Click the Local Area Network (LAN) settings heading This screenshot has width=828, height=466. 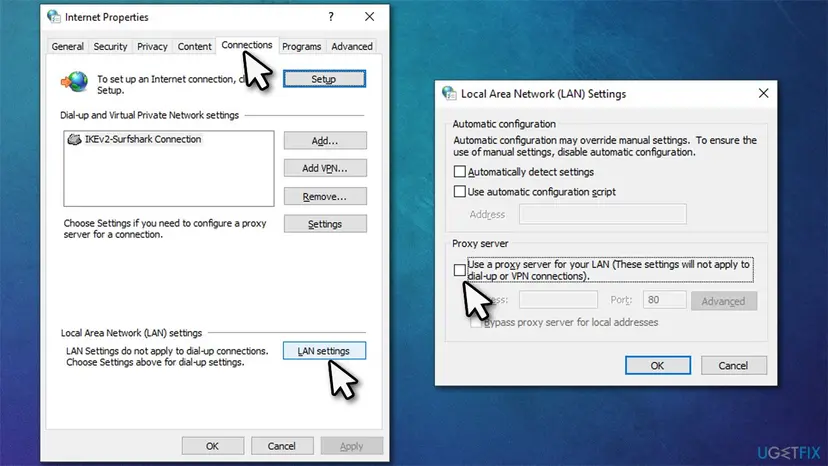coord(131,333)
